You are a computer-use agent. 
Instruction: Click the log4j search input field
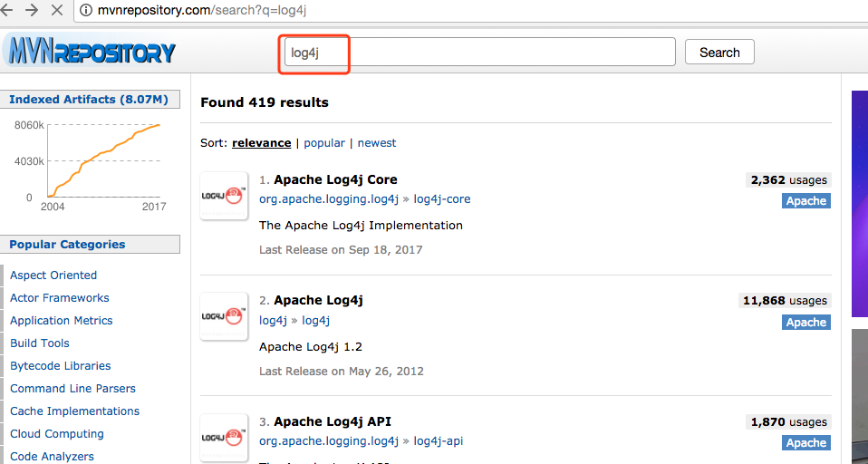479,52
